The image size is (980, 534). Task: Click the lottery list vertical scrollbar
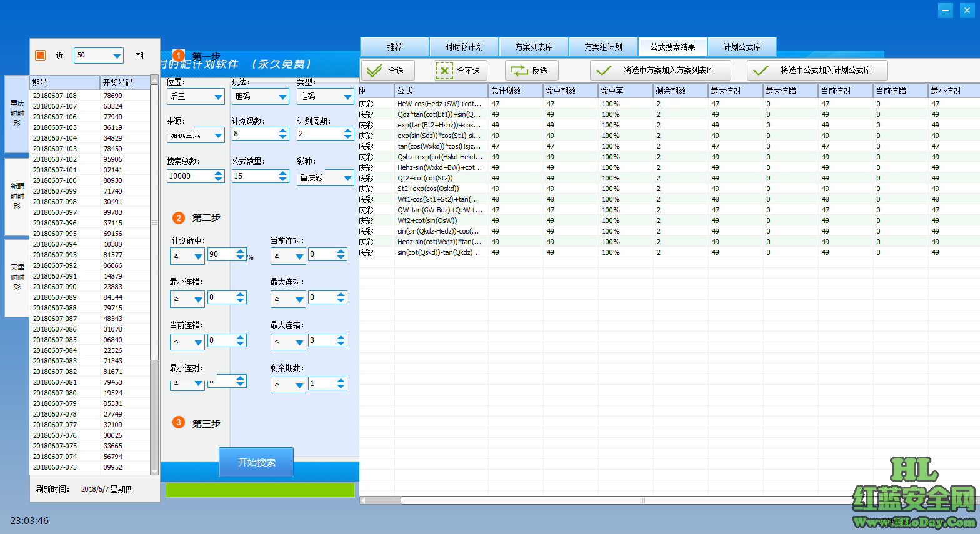[x=154, y=275]
